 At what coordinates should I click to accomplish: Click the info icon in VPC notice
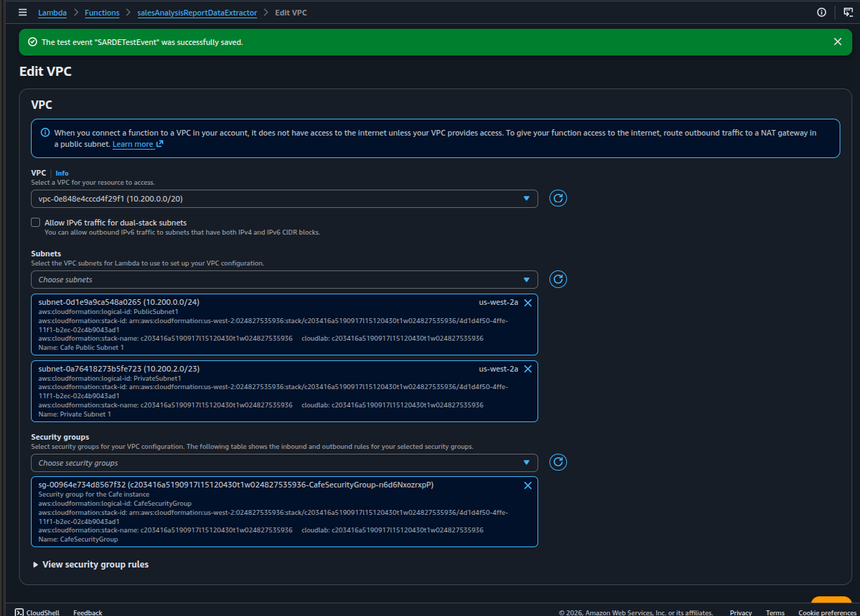pos(45,132)
